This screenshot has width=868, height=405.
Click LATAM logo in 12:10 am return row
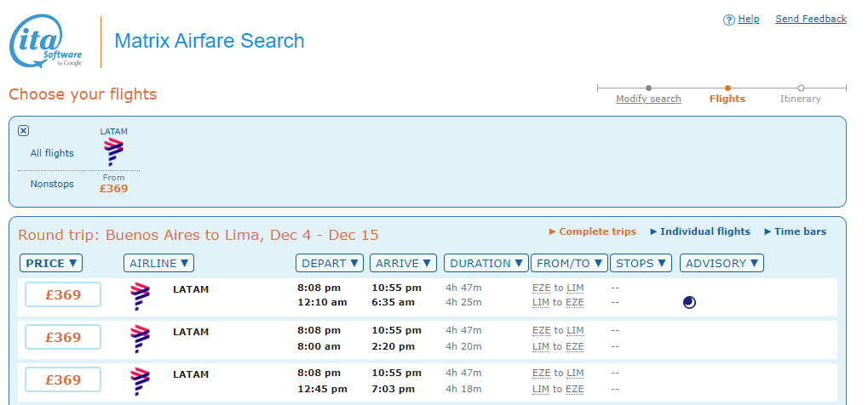[x=140, y=297]
